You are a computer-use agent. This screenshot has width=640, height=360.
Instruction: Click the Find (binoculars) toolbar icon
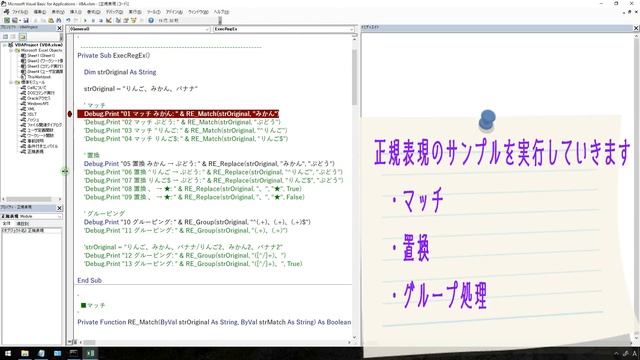pos(59,20)
